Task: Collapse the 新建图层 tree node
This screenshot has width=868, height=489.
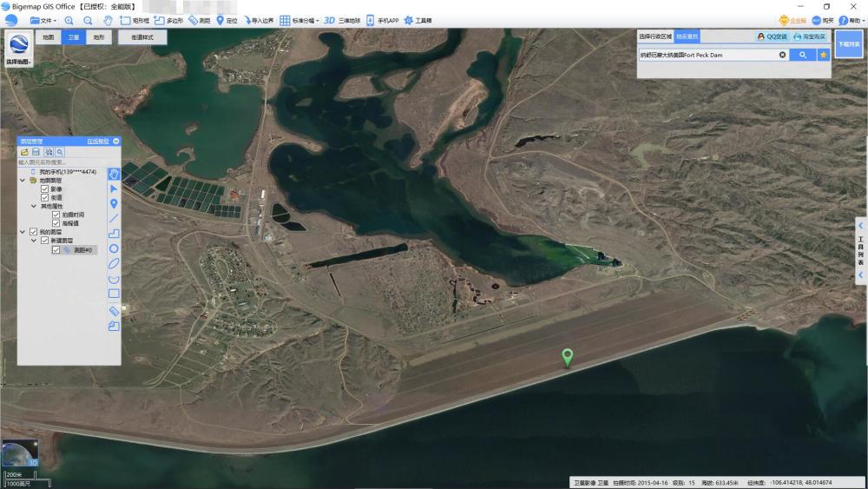Action: [x=34, y=241]
